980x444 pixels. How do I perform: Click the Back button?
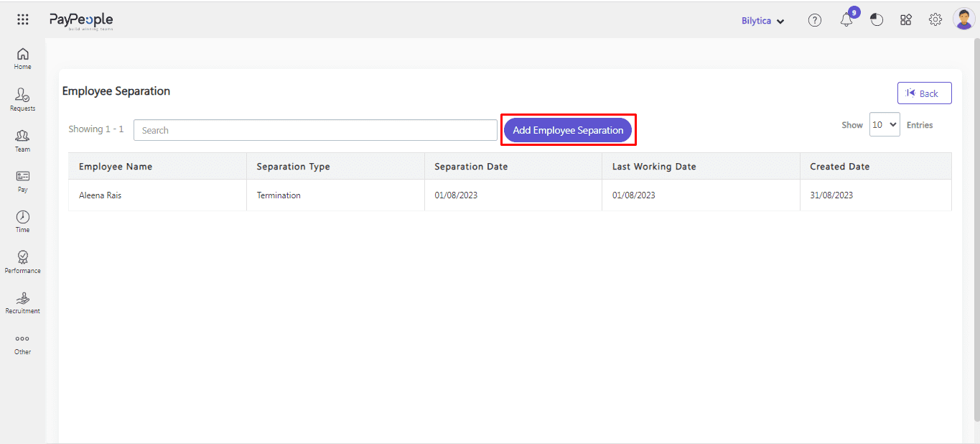pyautogui.click(x=924, y=93)
